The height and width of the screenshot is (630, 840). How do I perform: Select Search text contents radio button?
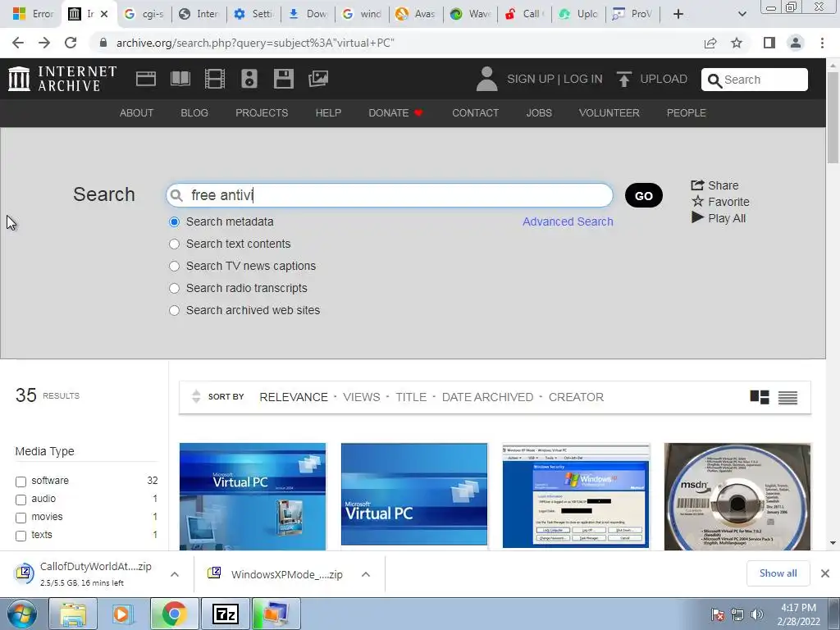(174, 244)
